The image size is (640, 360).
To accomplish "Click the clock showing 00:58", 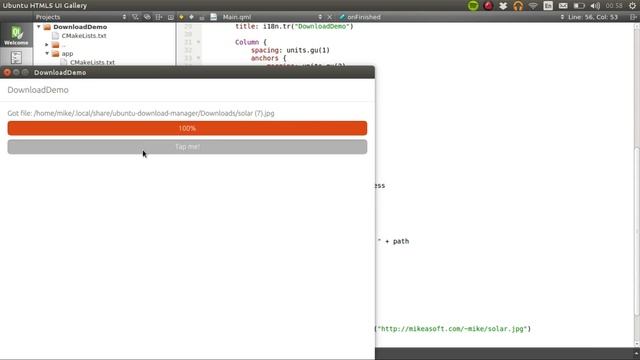I will [x=614, y=6].
